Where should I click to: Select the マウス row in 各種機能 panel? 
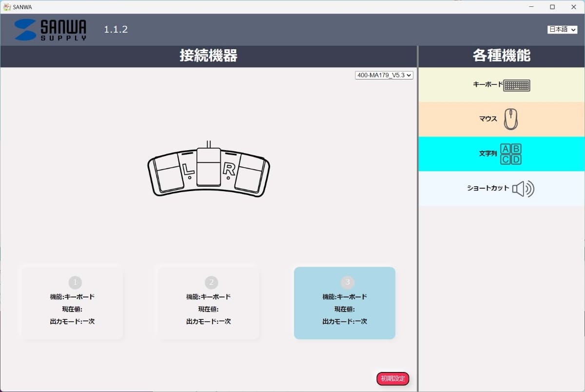(501, 119)
